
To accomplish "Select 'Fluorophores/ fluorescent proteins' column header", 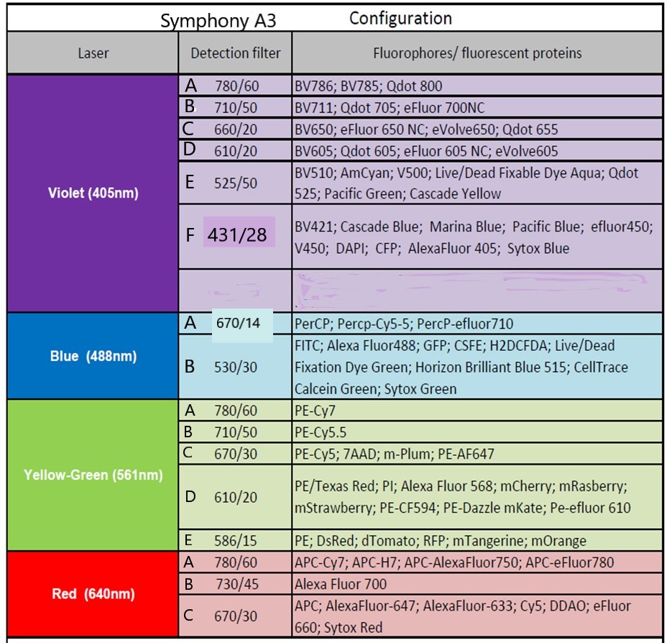I will tap(477, 53).
